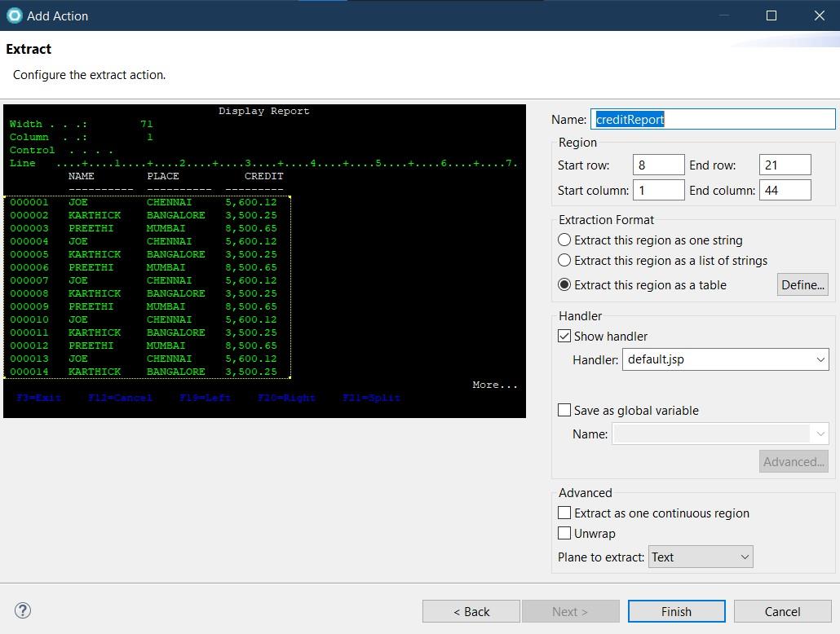Click the Display Report terminal title
The width and height of the screenshot is (840, 634).
264,111
